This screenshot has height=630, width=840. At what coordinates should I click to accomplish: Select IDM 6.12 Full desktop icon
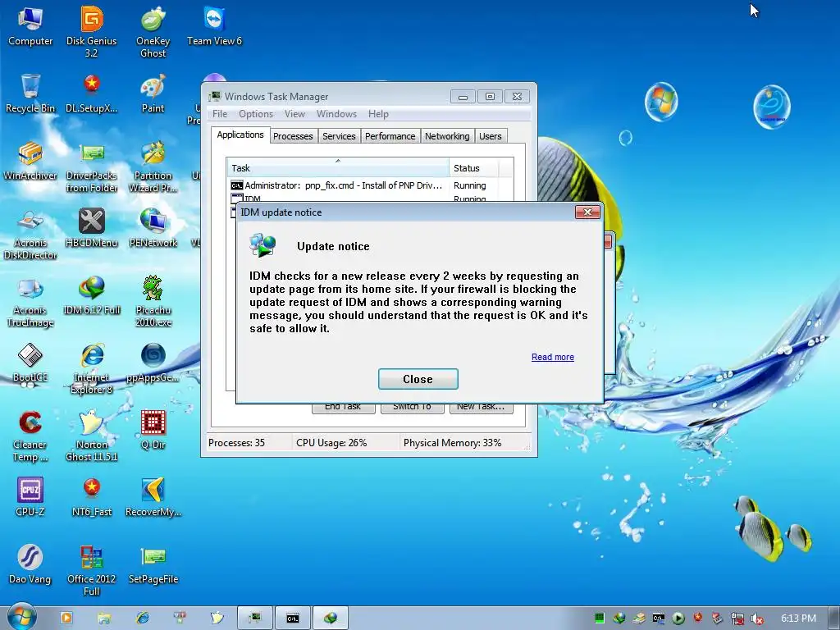coord(92,295)
